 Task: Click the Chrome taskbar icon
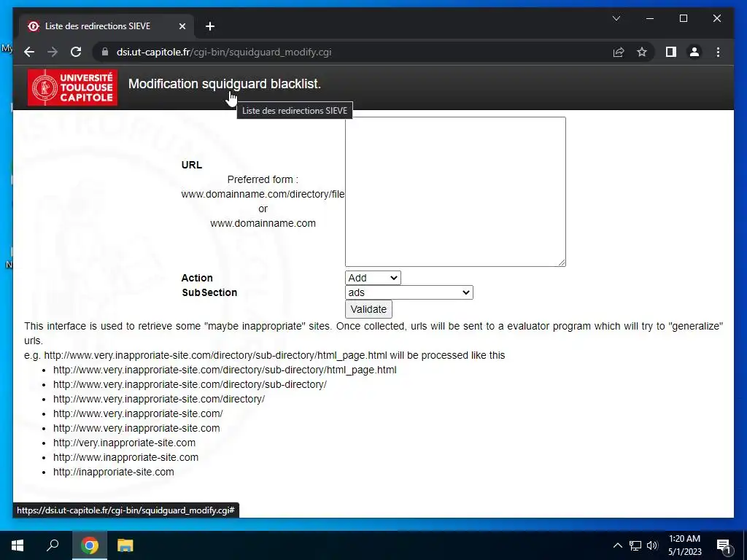(x=89, y=545)
